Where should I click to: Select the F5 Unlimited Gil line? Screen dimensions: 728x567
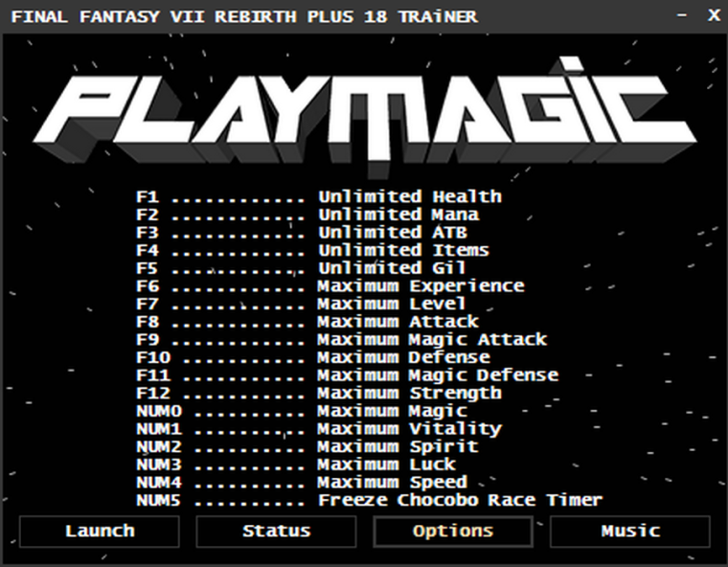click(x=301, y=268)
